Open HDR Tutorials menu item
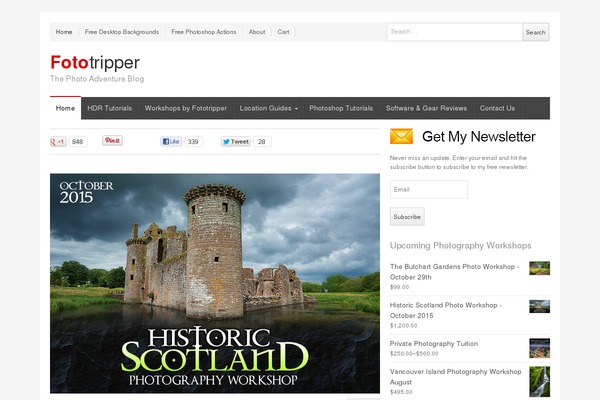This screenshot has width=600, height=400. pyautogui.click(x=109, y=108)
